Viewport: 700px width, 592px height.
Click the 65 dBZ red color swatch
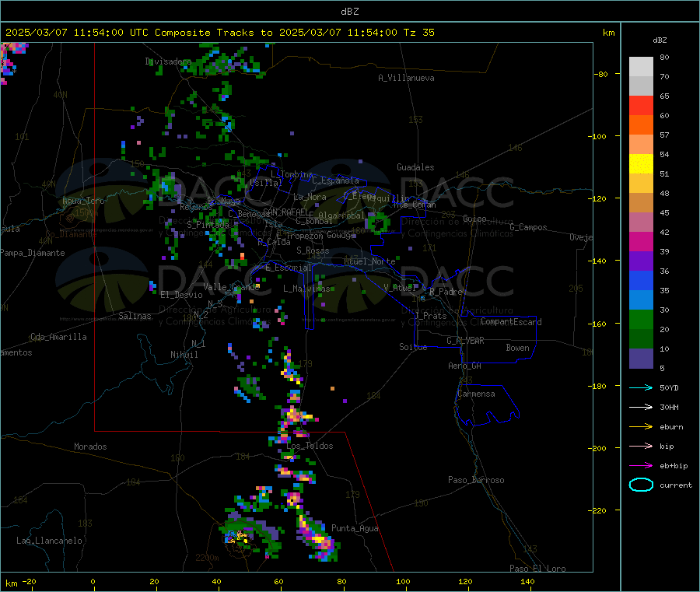[x=641, y=105]
